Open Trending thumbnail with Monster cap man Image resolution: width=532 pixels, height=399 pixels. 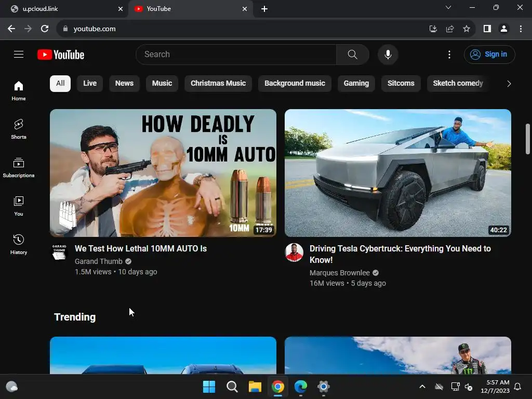pos(397,355)
